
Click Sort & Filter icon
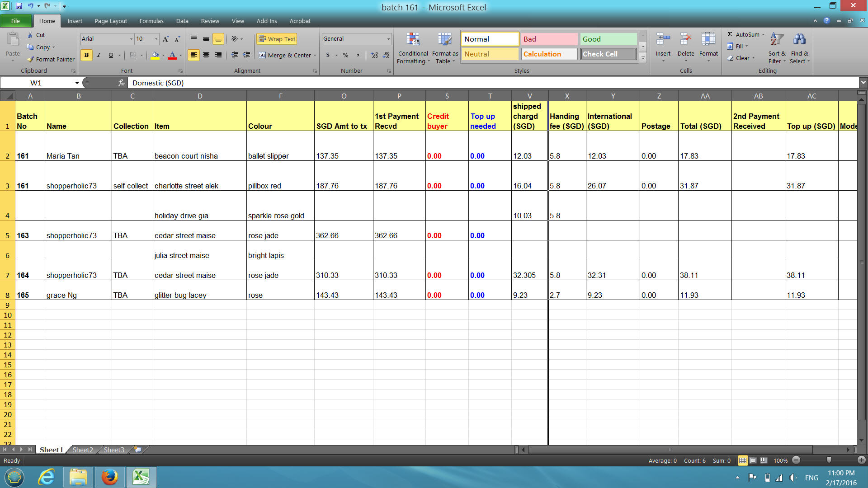777,39
